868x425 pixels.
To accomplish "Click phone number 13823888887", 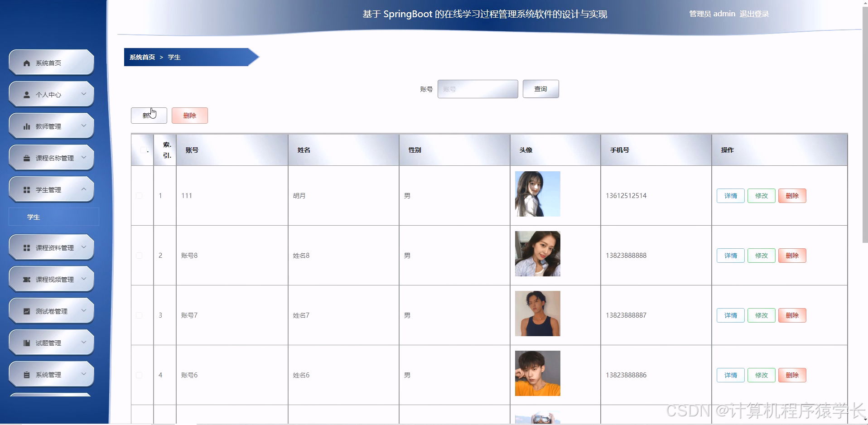I will [626, 315].
